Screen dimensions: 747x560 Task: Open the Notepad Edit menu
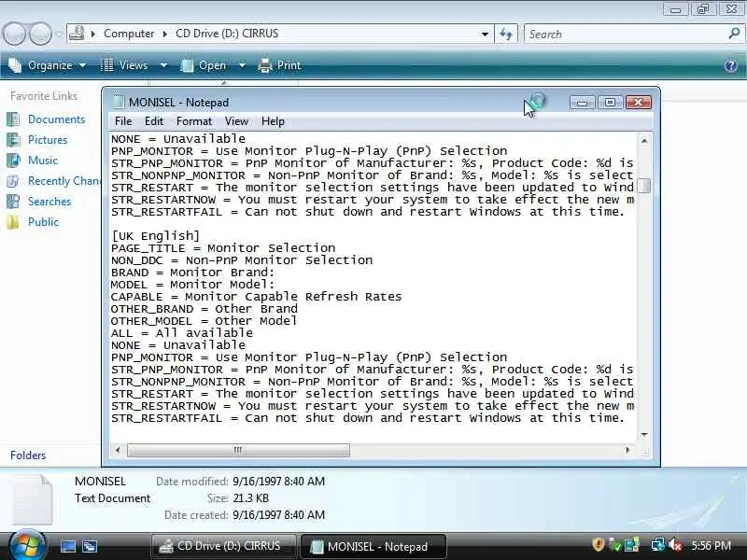click(154, 121)
